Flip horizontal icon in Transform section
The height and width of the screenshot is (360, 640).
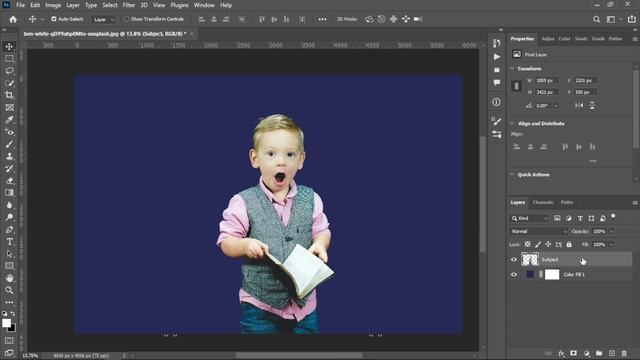(x=579, y=105)
